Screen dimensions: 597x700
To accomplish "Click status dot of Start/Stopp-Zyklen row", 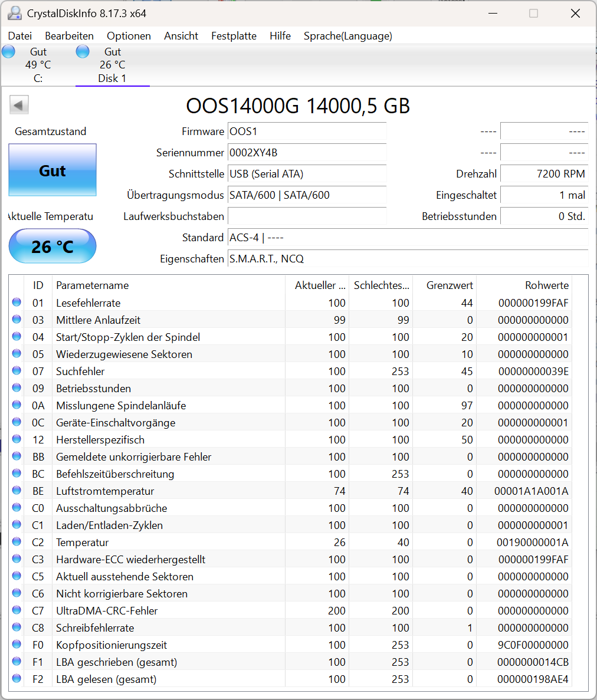I will coord(17,336).
